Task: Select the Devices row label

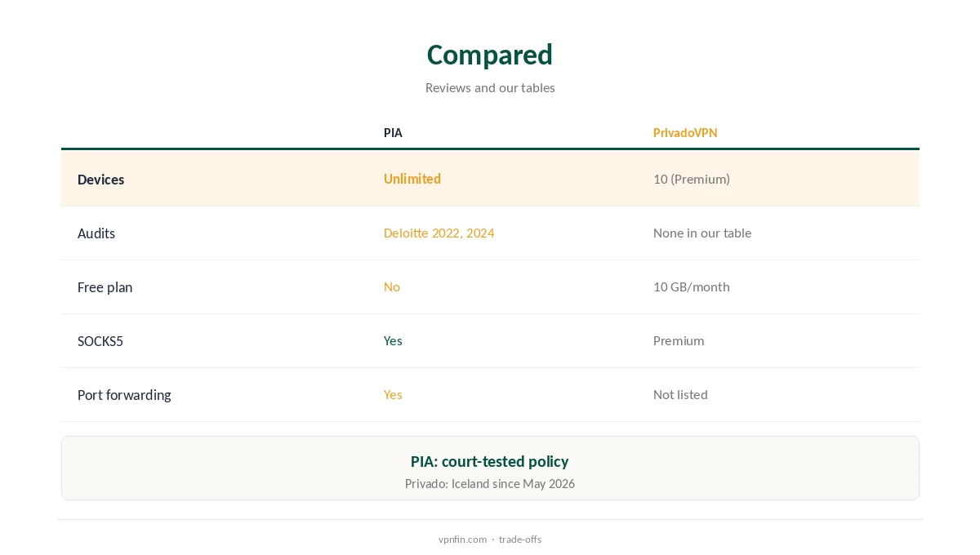Action: coord(100,180)
